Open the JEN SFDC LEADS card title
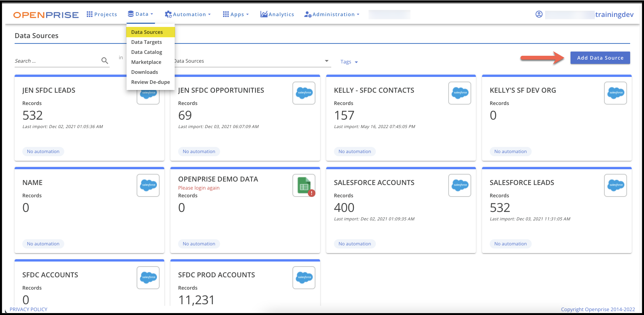 [x=49, y=90]
